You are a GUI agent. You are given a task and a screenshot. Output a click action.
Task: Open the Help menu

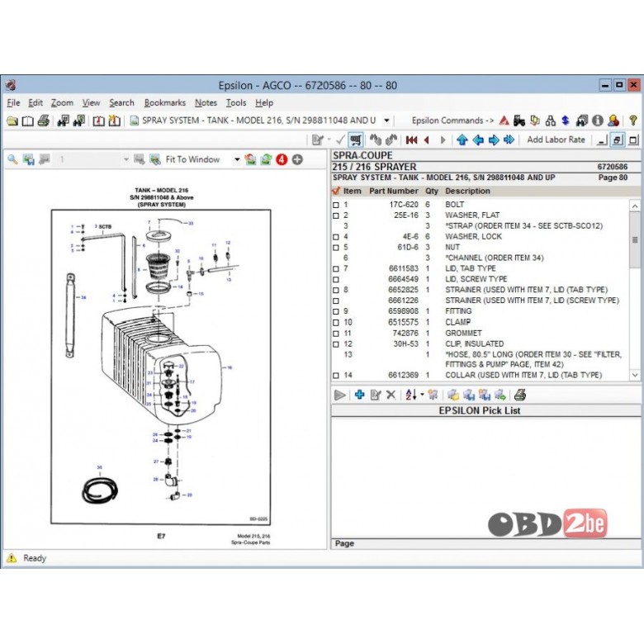tap(263, 102)
